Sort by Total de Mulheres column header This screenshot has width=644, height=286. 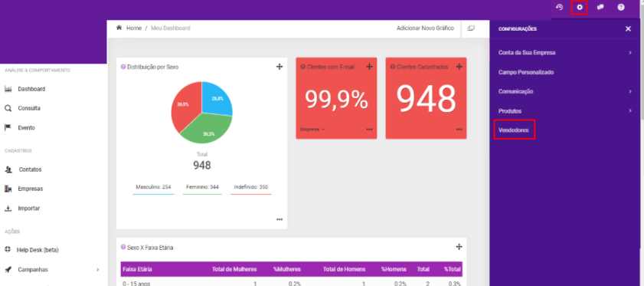234,269
